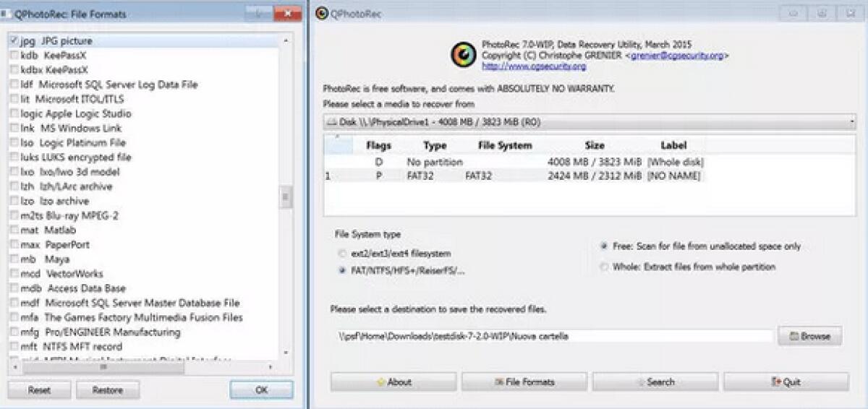
Task: Select Whole: Extract files from whole partition
Action: [x=604, y=267]
